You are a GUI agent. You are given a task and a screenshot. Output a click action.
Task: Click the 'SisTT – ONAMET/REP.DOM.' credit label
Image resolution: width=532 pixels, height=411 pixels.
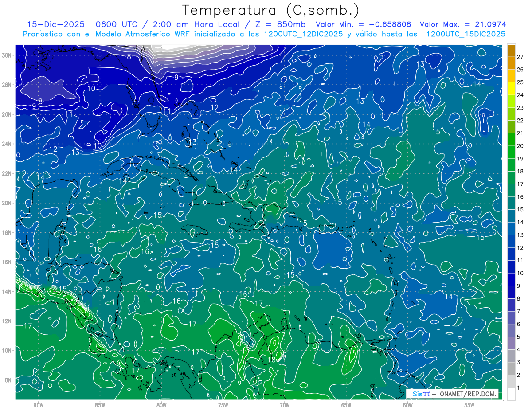tap(452, 394)
